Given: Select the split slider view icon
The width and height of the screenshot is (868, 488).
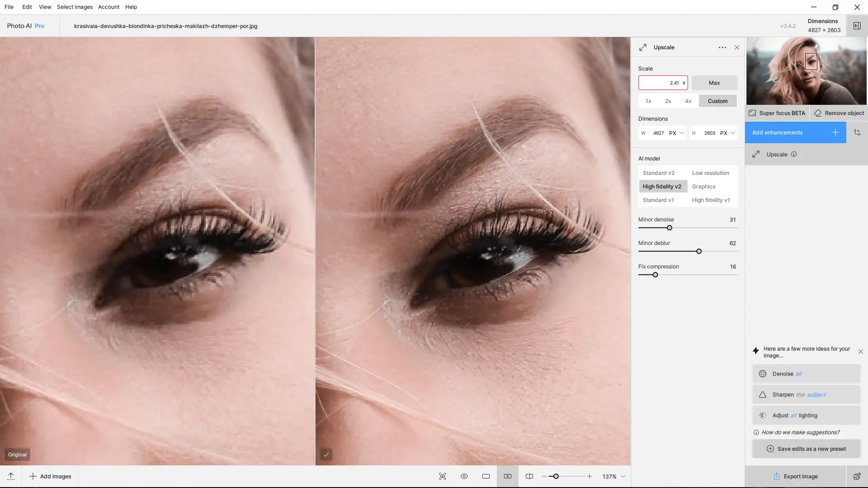Looking at the screenshot, I should (x=529, y=476).
